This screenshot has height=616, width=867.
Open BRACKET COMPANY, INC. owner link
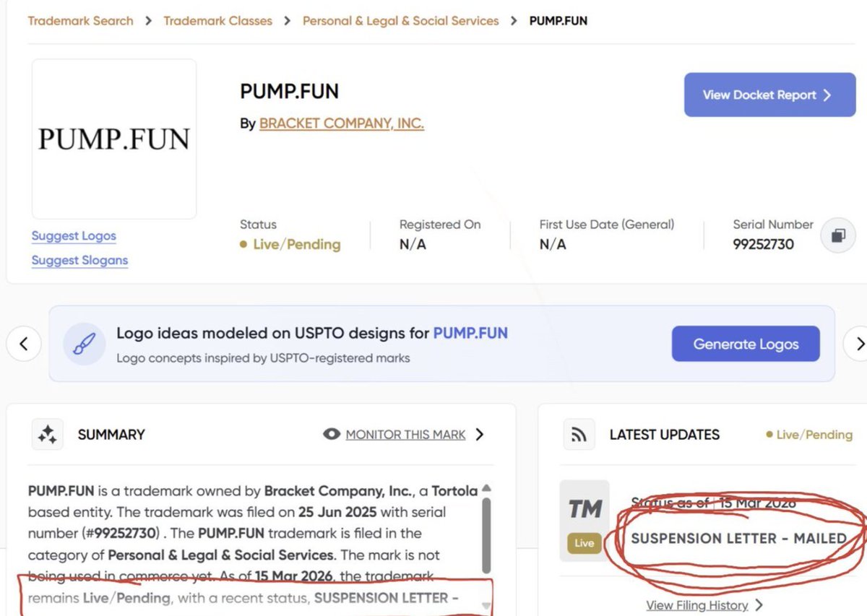tap(342, 123)
